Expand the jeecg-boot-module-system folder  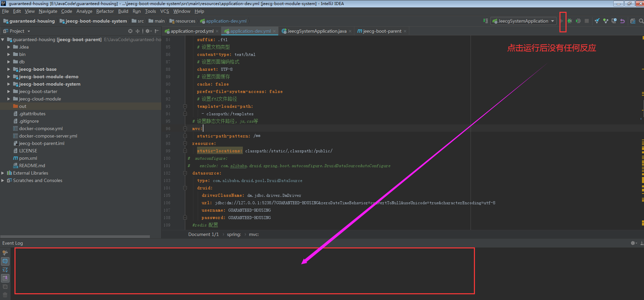8,84
